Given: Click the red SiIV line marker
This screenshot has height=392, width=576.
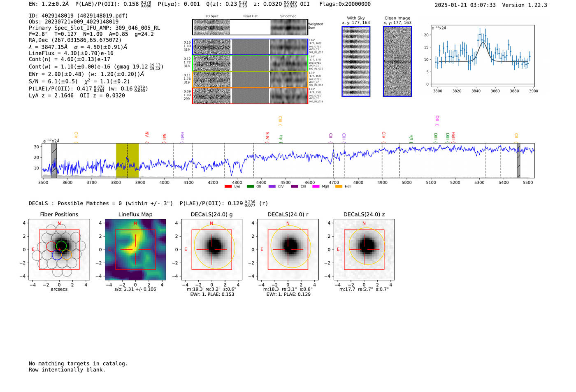Looking at the screenshot, I should click(x=267, y=137).
